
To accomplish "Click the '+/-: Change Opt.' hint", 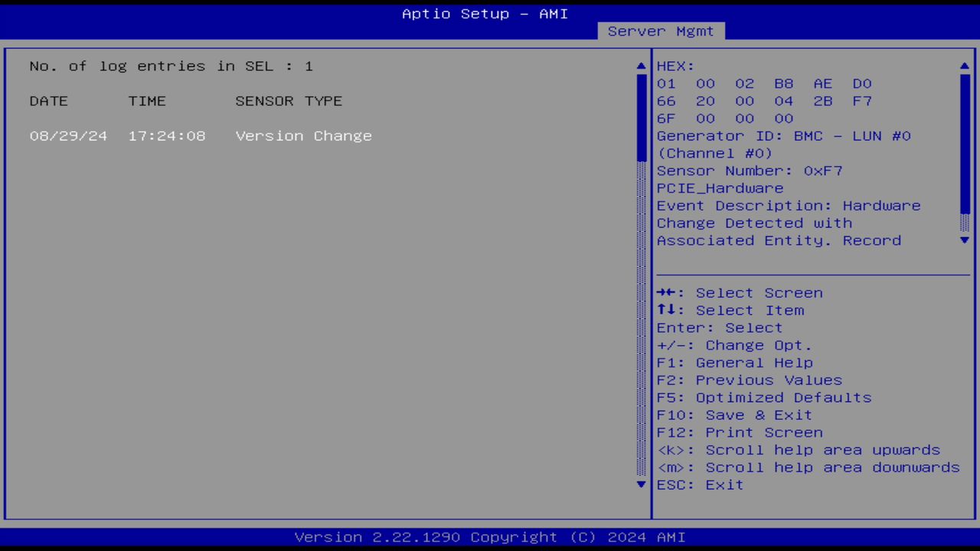I will pos(734,345).
